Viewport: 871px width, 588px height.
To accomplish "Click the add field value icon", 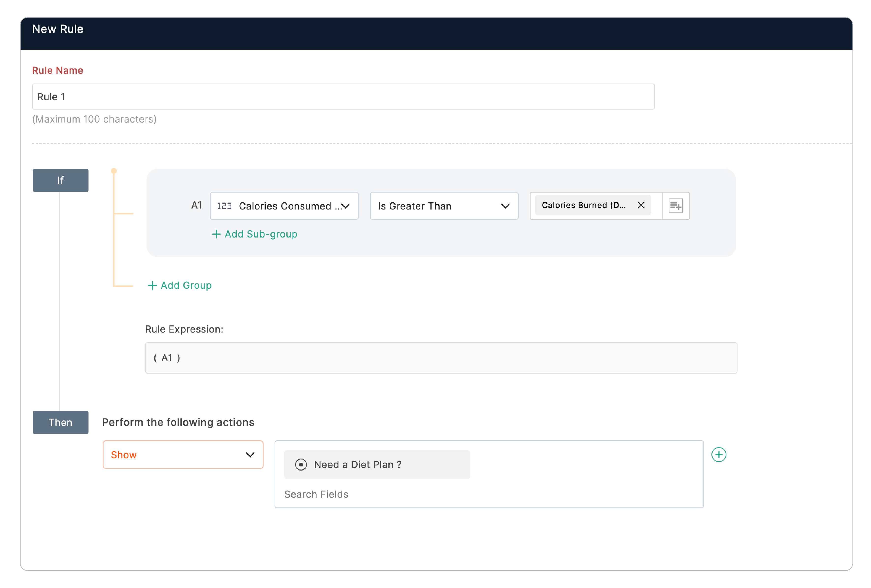I will click(675, 206).
